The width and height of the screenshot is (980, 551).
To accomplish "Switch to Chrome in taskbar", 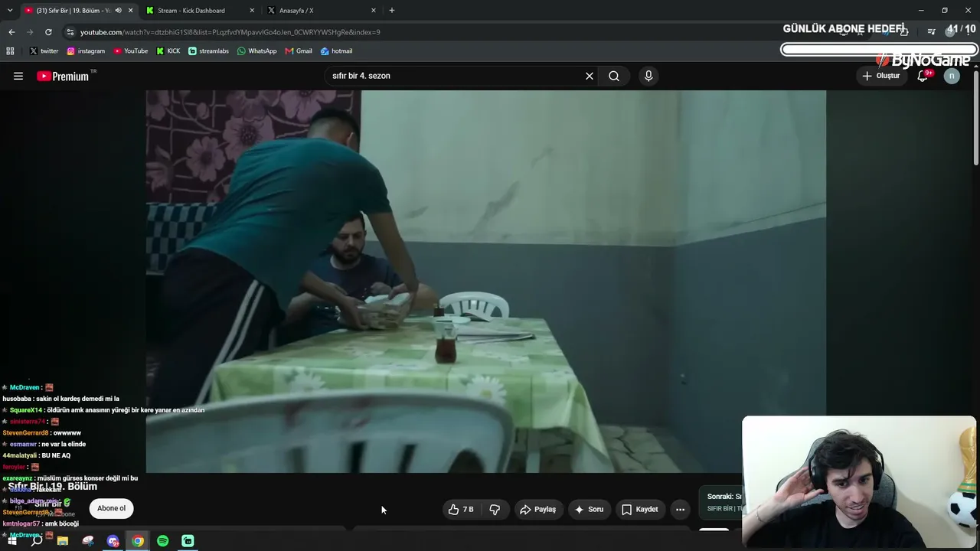I will click(138, 541).
